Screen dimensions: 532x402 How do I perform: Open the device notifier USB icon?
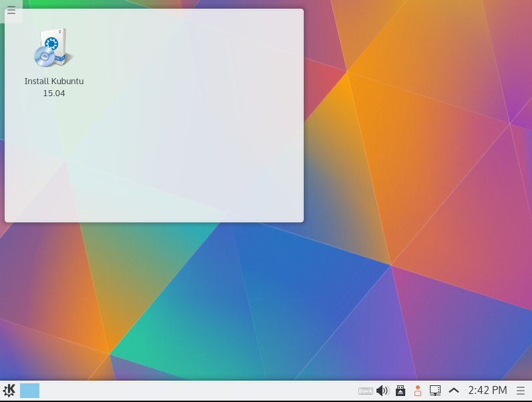[x=401, y=391]
